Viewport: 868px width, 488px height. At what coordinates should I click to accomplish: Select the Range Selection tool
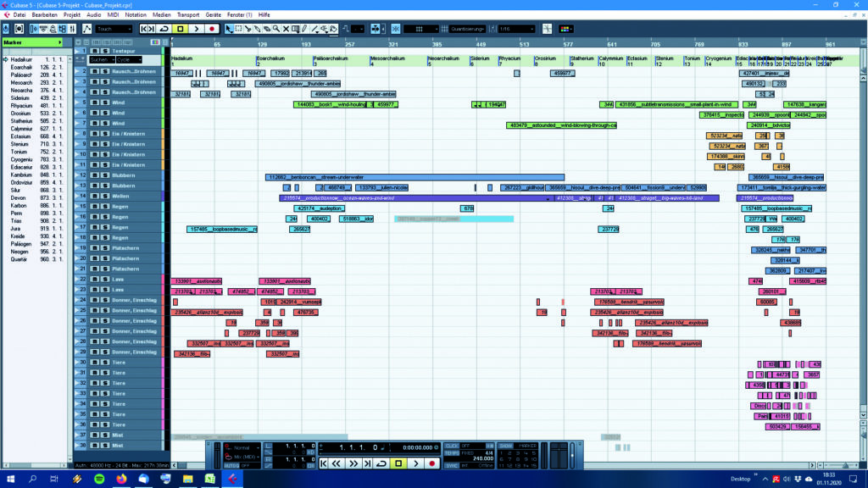(x=238, y=29)
